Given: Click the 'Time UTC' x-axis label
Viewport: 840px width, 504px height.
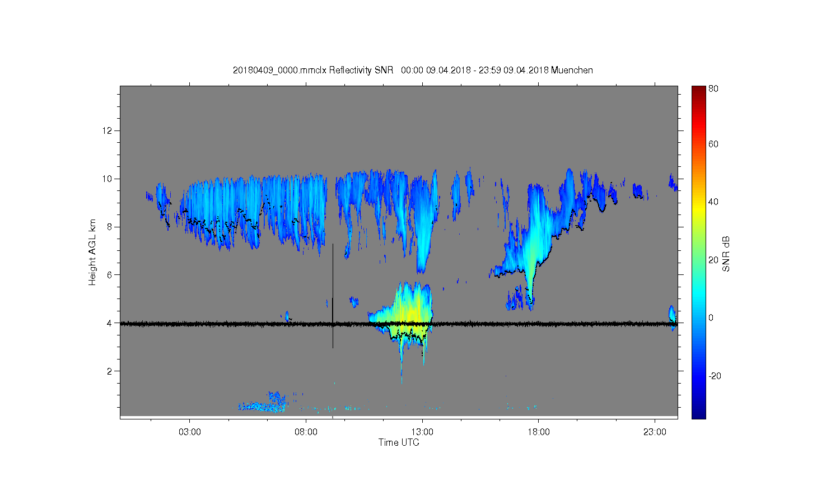Looking at the screenshot, I should tap(399, 442).
